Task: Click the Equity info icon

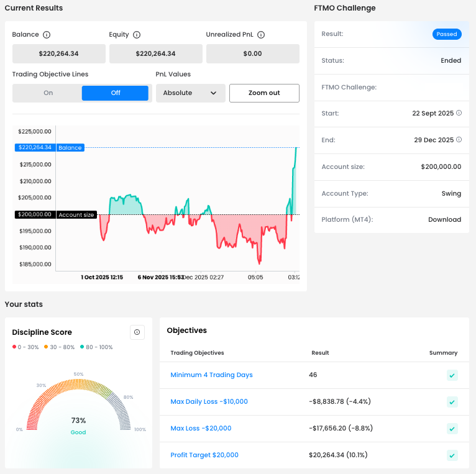Action: click(x=137, y=35)
